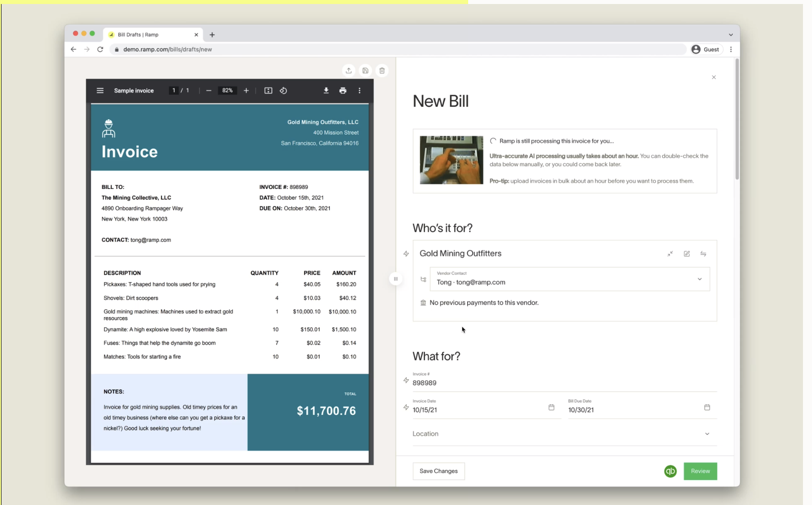The height and width of the screenshot is (505, 812).
Task: Click the green Review button
Action: tap(700, 471)
